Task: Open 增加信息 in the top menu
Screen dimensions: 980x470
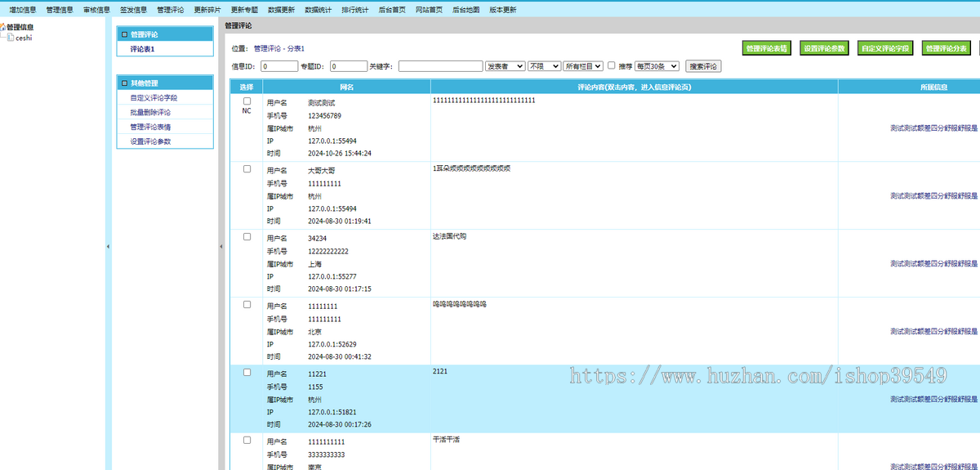Action: pos(23,10)
